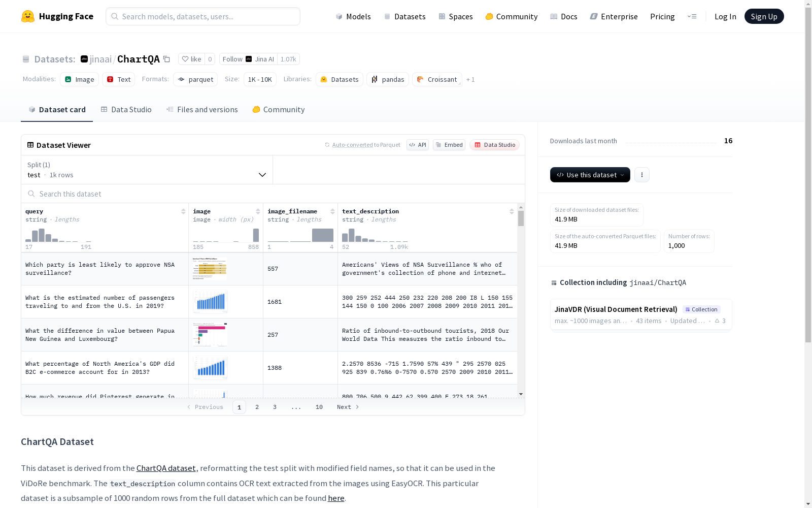Select the Image modality badge
Viewport: 812px width, 508px height.
coord(79,79)
